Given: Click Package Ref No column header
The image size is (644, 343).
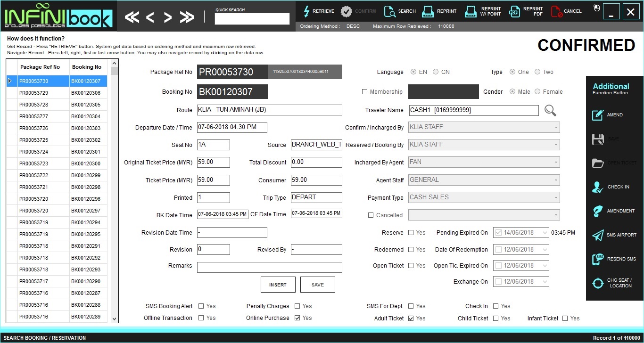Looking at the screenshot, I should click(43, 67).
